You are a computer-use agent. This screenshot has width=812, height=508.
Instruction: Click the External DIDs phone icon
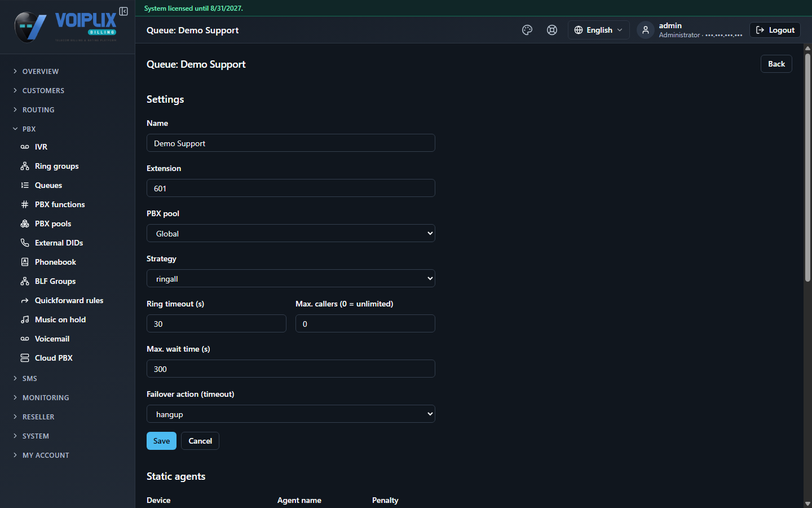pos(25,243)
